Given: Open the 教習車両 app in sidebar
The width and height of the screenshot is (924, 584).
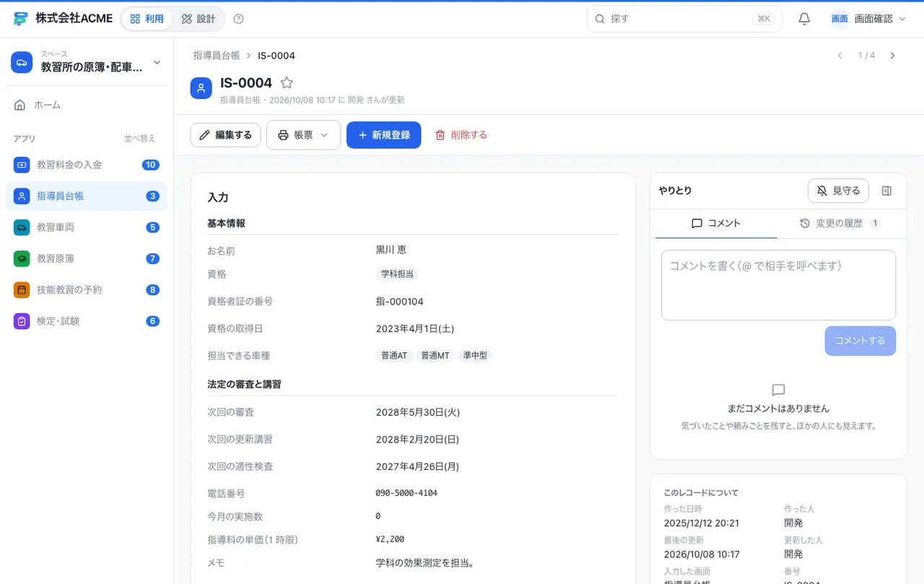Looking at the screenshot, I should (87, 227).
